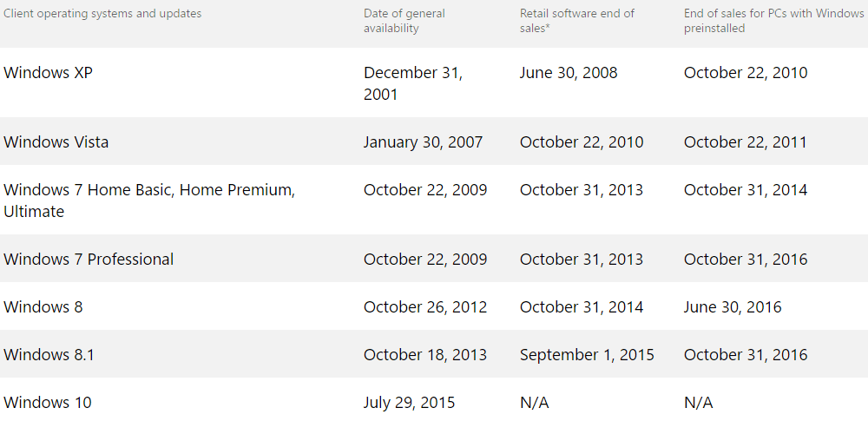This screenshot has height=421, width=868.
Task: Click the July 29, 2015 date cell
Action: (409, 403)
